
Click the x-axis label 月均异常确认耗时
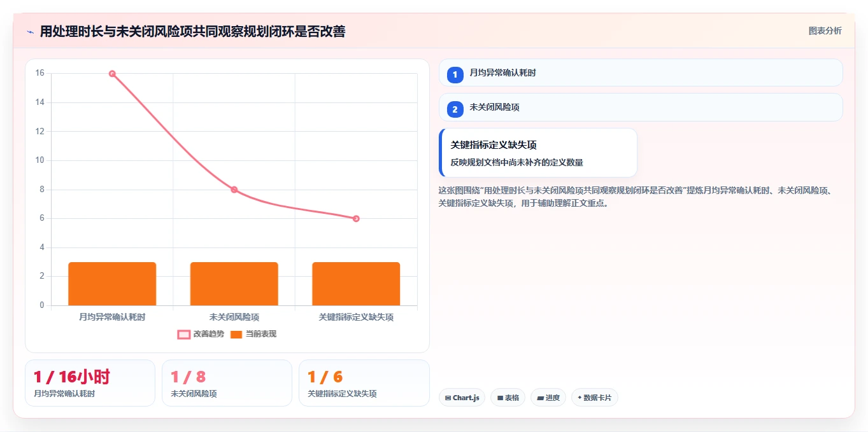tap(112, 317)
